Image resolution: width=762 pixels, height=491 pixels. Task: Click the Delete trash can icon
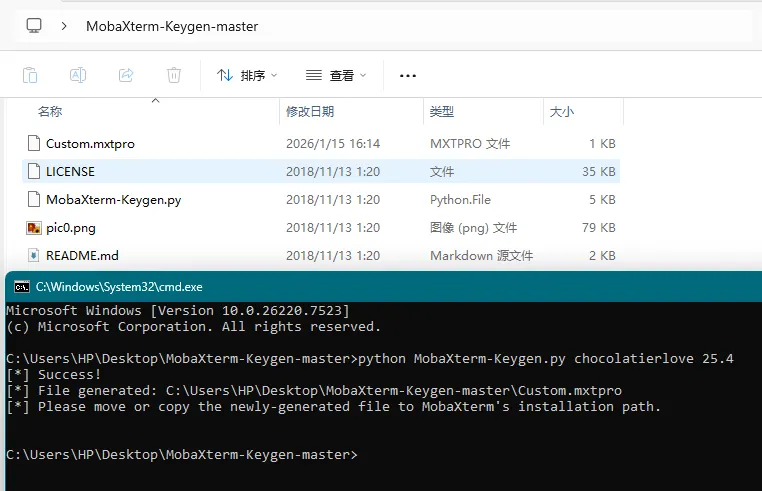tap(174, 75)
